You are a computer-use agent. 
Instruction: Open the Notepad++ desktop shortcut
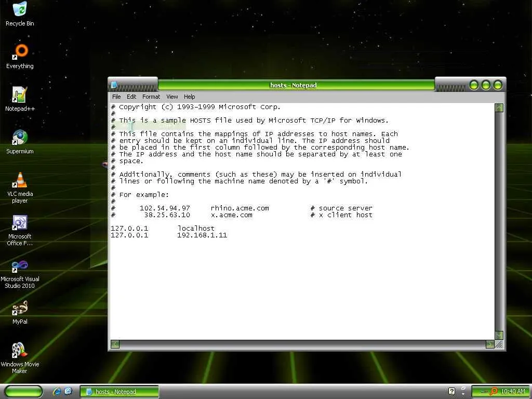point(20,99)
